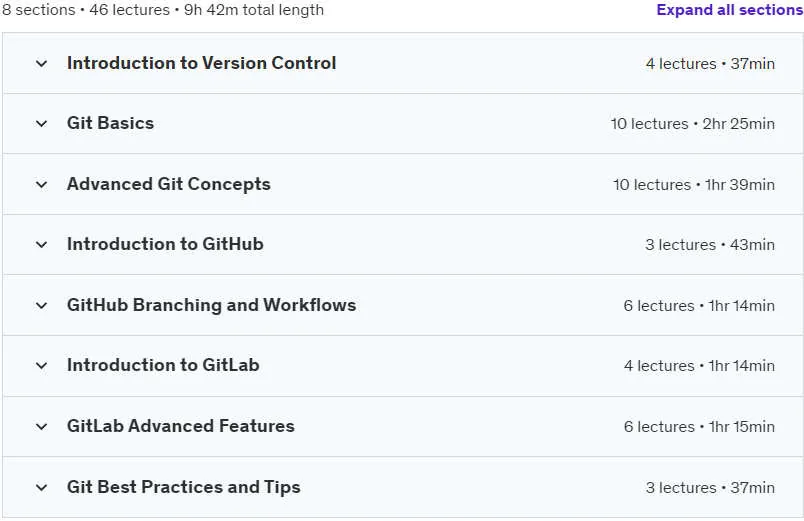Expand the Introduction to GitHub chevron
The width and height of the screenshot is (804, 521).
pos(42,245)
